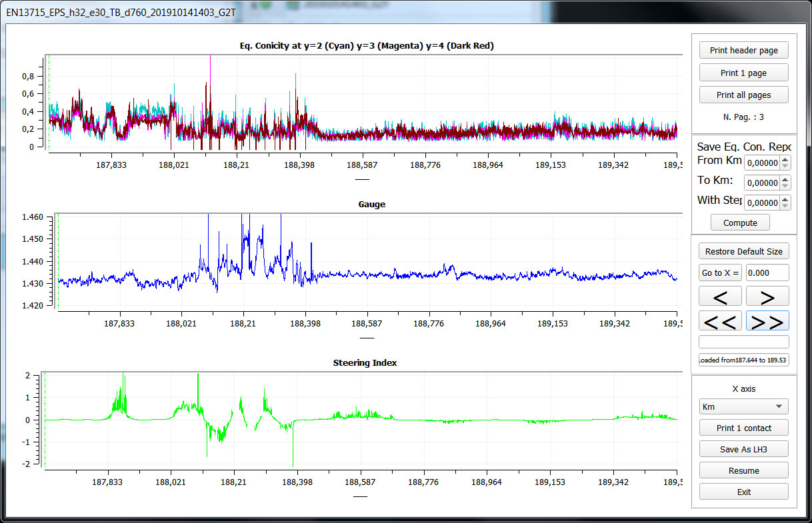Increase To Km with up arrow
The width and height of the screenshot is (812, 523).
click(785, 179)
